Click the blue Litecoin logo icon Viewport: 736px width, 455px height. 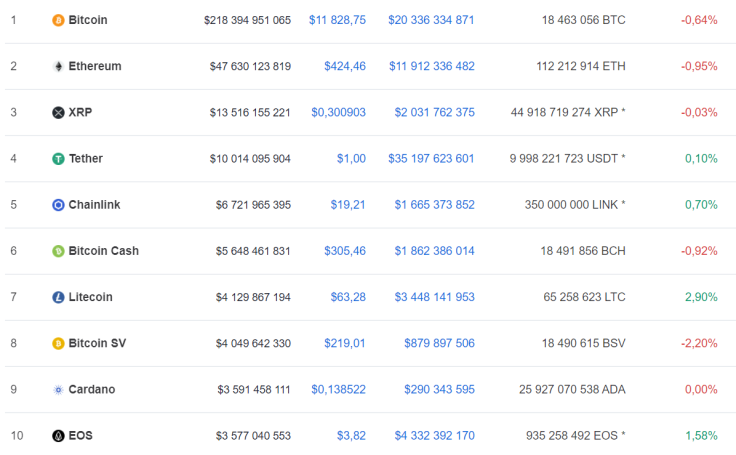click(x=58, y=297)
